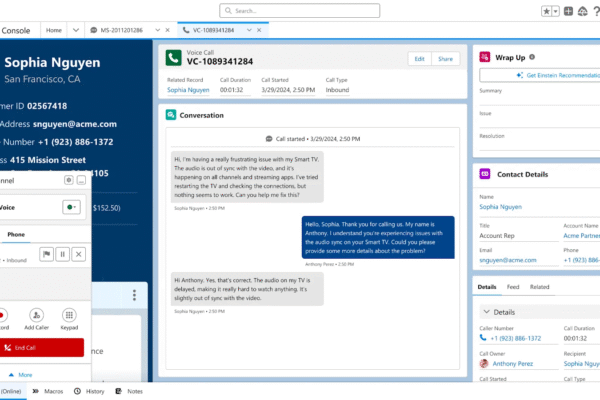Close the VC-1089341284 tab
Screen dimensions: 600x400
point(259,30)
